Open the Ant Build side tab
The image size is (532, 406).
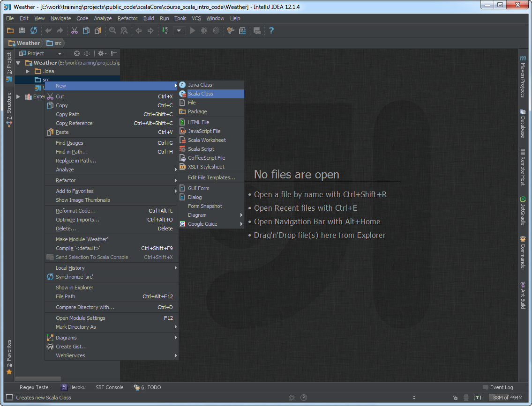pyautogui.click(x=523, y=295)
